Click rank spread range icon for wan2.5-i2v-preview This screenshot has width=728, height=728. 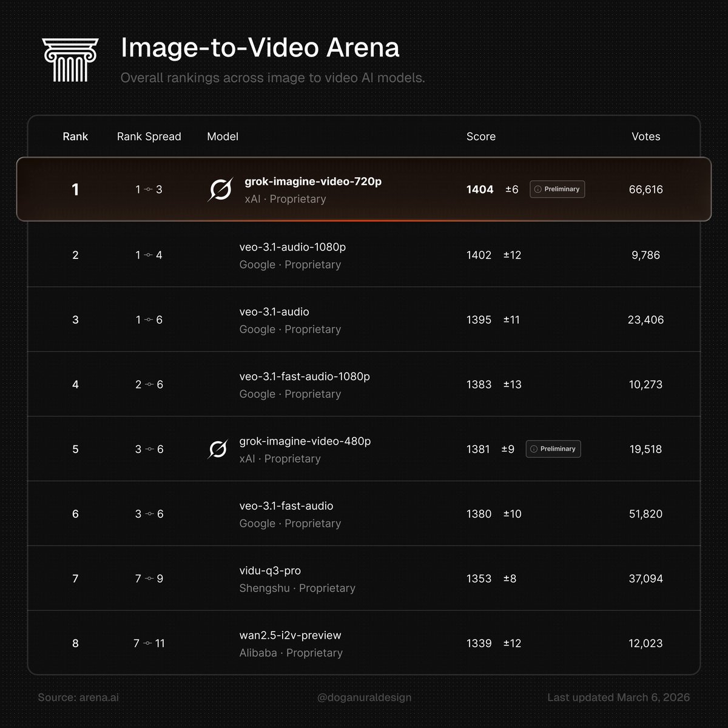coord(147,644)
